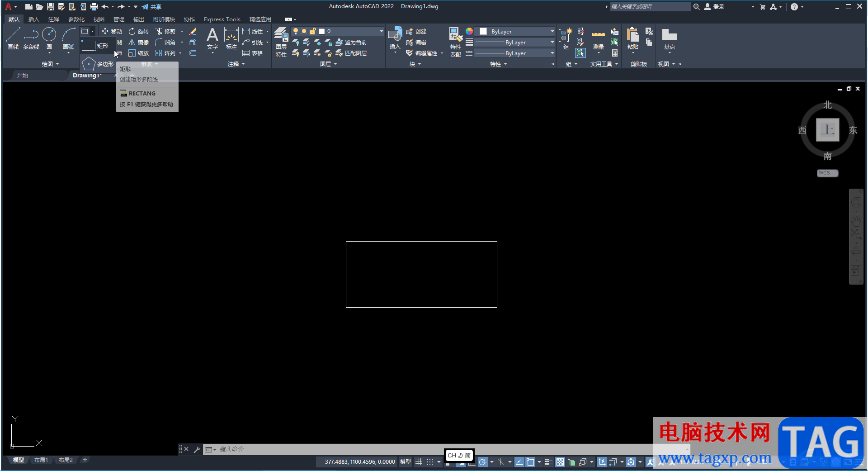Viewport: 868px width, 471px height.
Task: Click white layer color swatch in layer dropdown
Action: (x=322, y=31)
